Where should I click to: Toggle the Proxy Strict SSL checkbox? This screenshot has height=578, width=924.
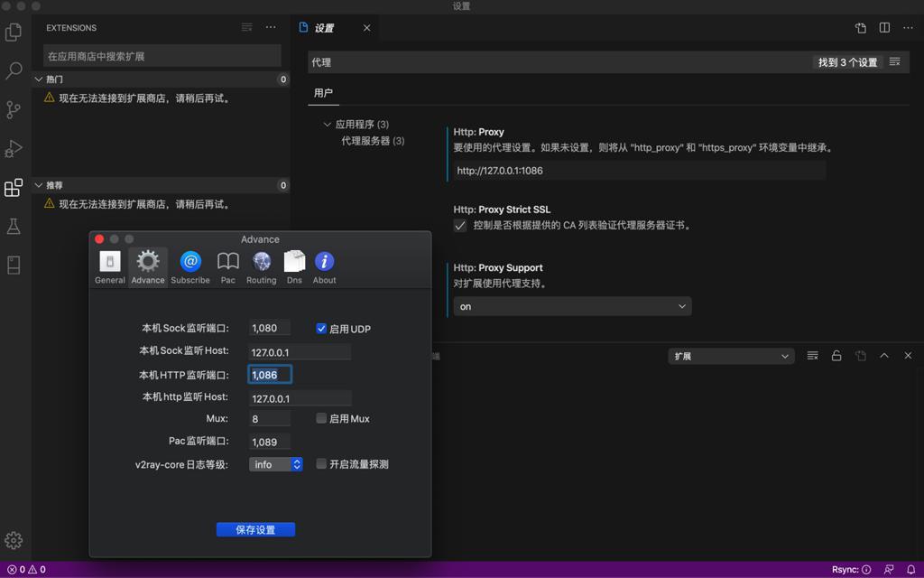point(460,225)
